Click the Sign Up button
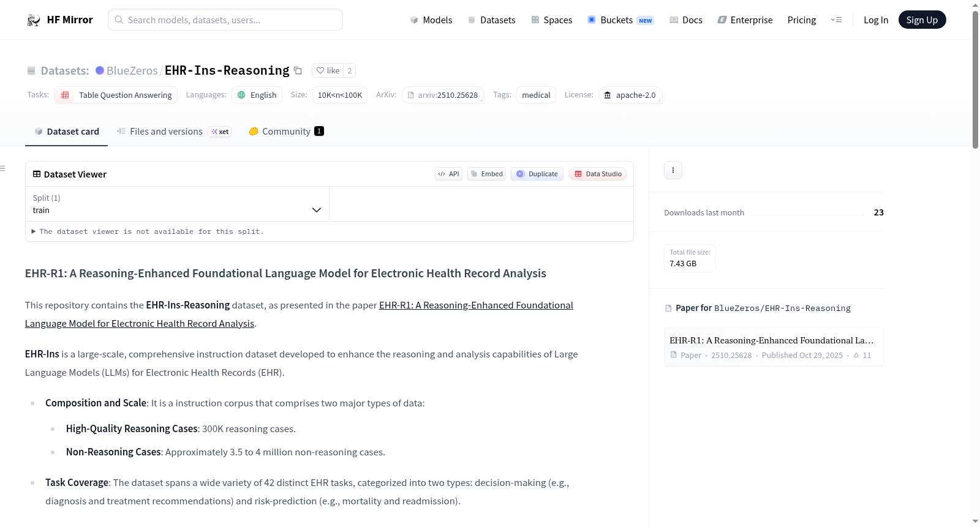 (922, 20)
